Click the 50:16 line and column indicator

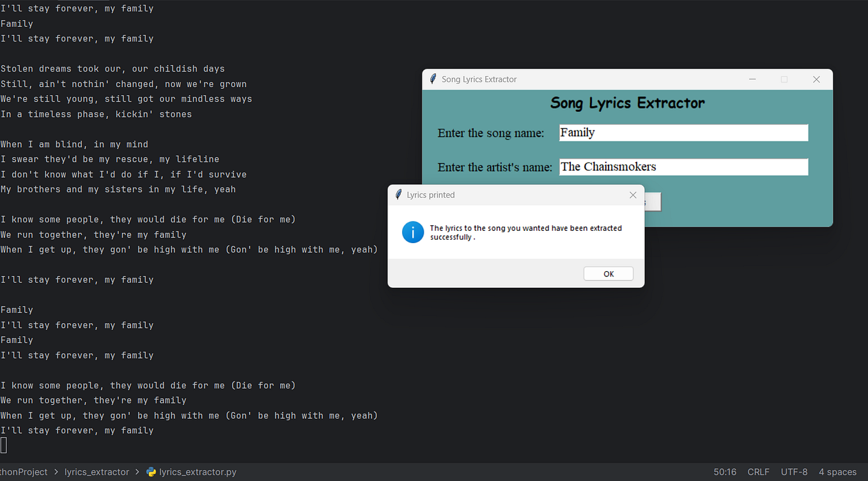click(x=725, y=472)
